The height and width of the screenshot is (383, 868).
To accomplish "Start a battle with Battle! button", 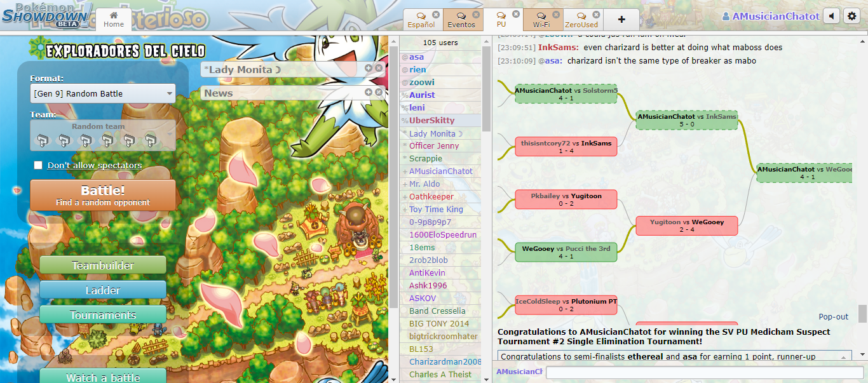I will click(x=103, y=195).
